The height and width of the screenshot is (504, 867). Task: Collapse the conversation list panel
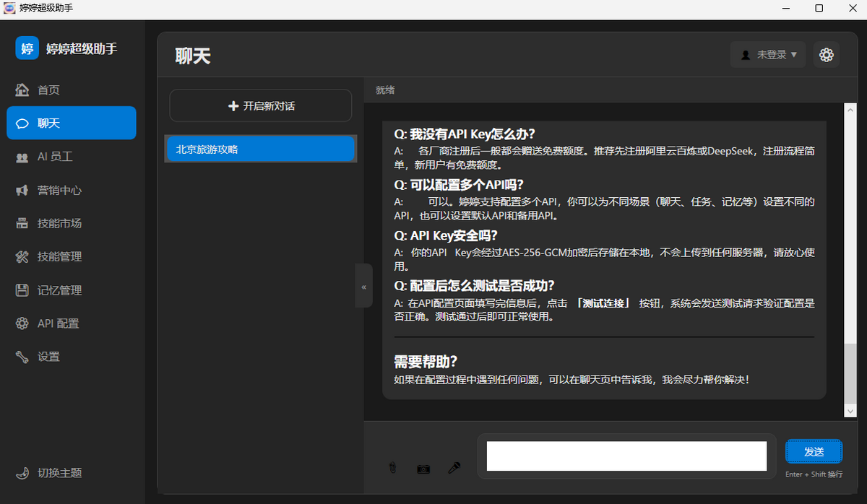tap(363, 287)
